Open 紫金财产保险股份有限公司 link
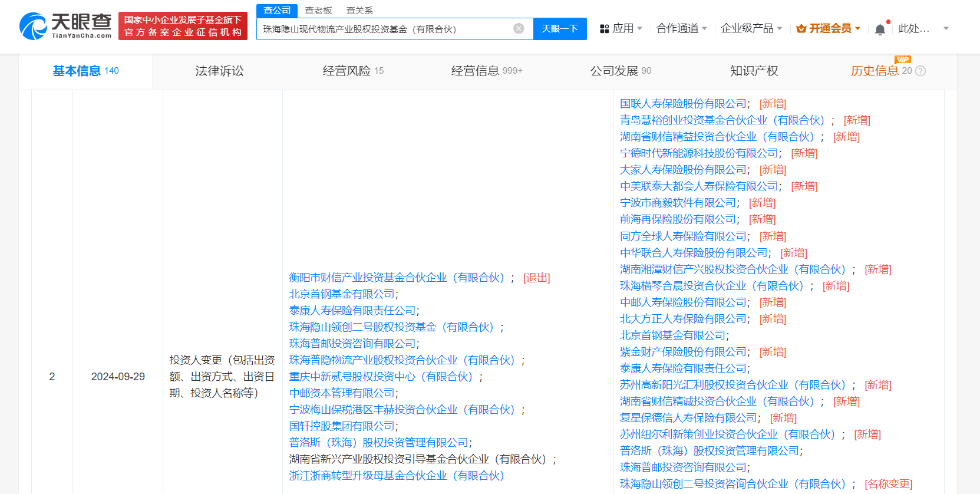The height and width of the screenshot is (494, 980). [683, 352]
